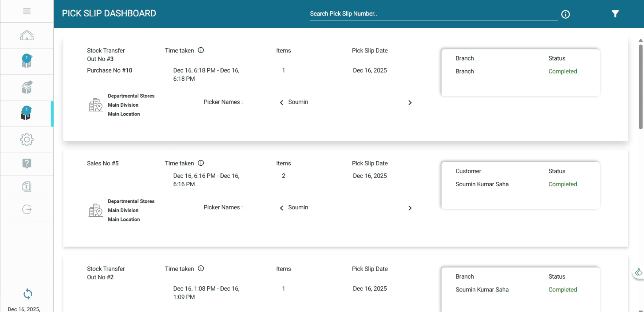644x312 pixels.
Task: Open the info documents sidebar icon
Action: pyautogui.click(x=27, y=187)
